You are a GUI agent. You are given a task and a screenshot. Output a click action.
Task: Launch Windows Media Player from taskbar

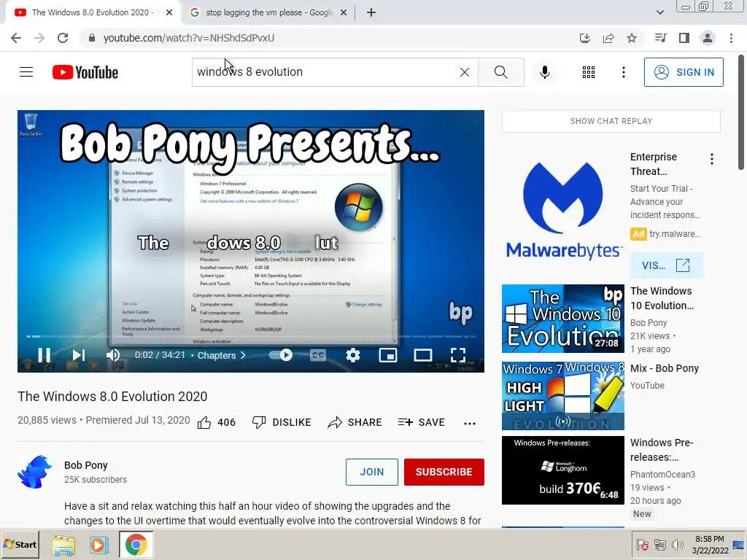coord(98,545)
